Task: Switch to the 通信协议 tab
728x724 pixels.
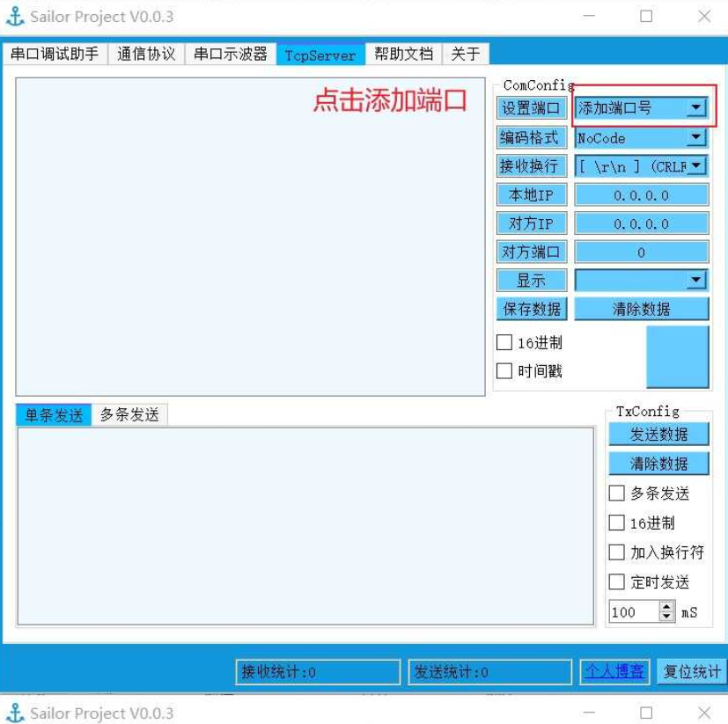Action: click(x=145, y=53)
